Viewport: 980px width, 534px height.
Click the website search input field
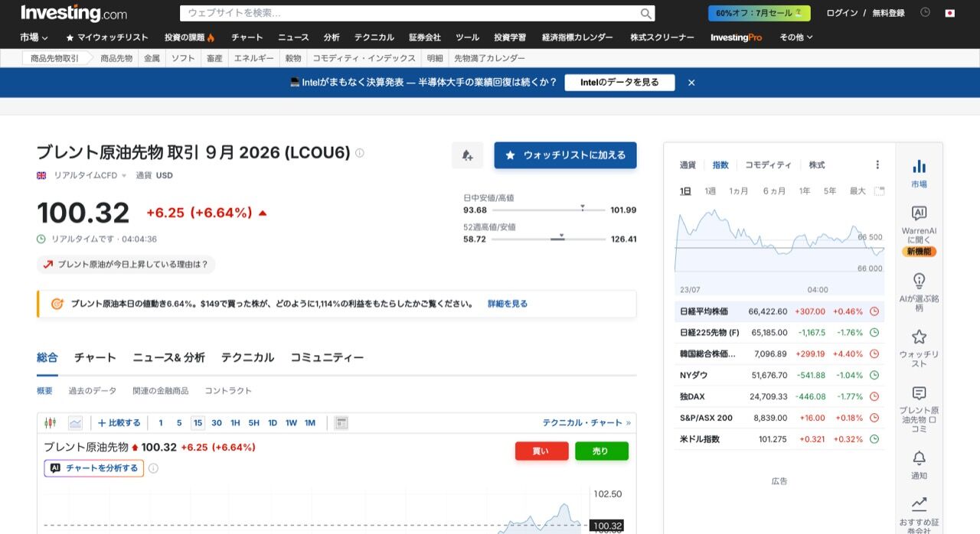(x=410, y=13)
